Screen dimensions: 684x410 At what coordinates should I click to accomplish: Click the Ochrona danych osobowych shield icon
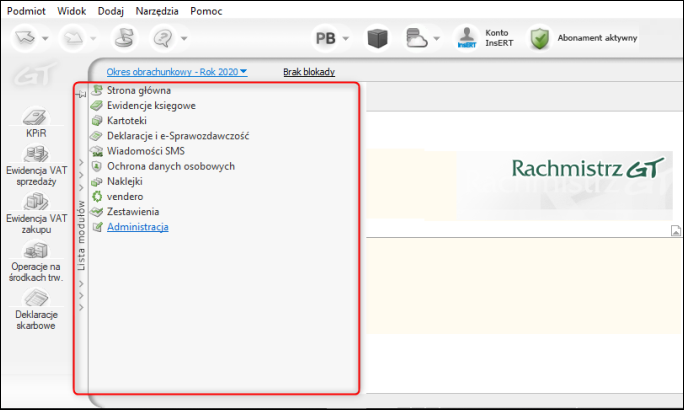pyautogui.click(x=97, y=166)
